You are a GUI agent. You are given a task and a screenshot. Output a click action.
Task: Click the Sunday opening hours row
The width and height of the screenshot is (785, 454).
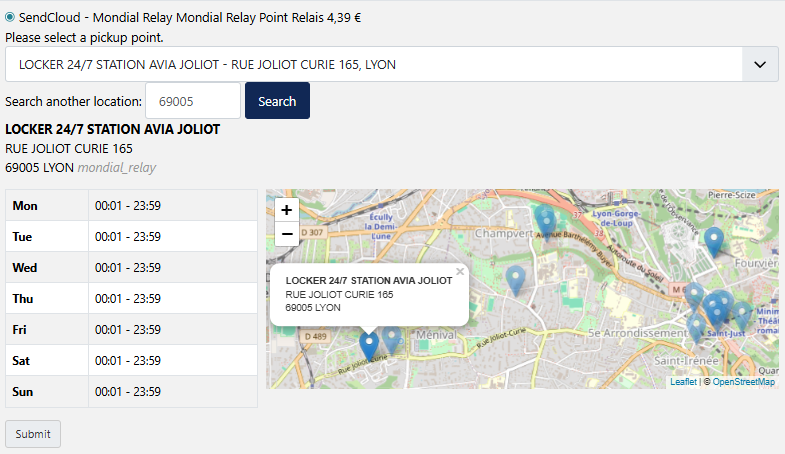click(x=131, y=392)
